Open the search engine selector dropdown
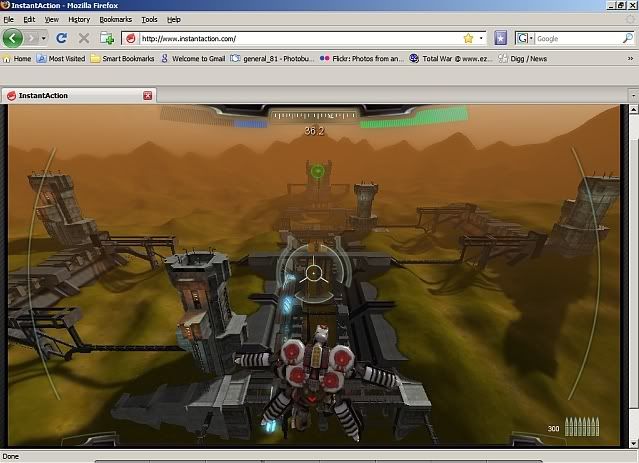639x463 pixels. [524, 38]
